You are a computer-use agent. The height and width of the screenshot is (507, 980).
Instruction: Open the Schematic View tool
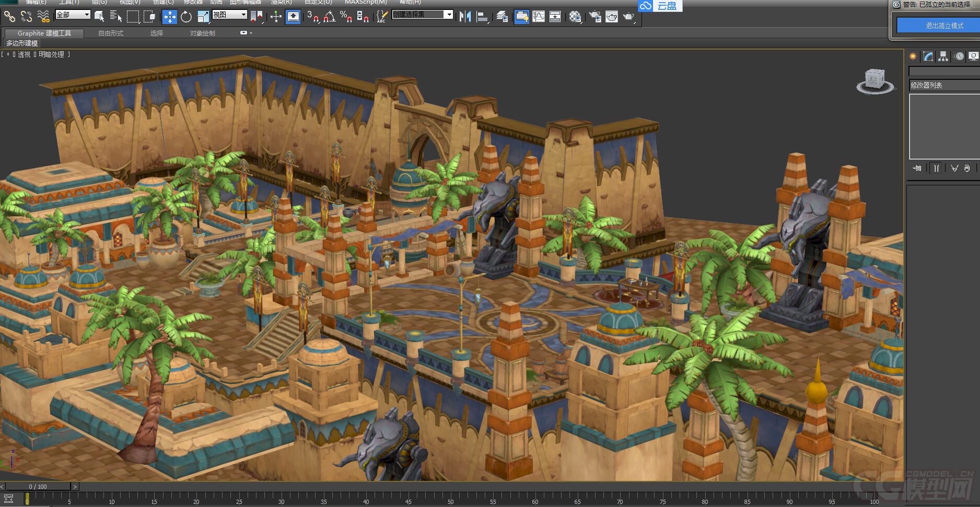point(555,17)
